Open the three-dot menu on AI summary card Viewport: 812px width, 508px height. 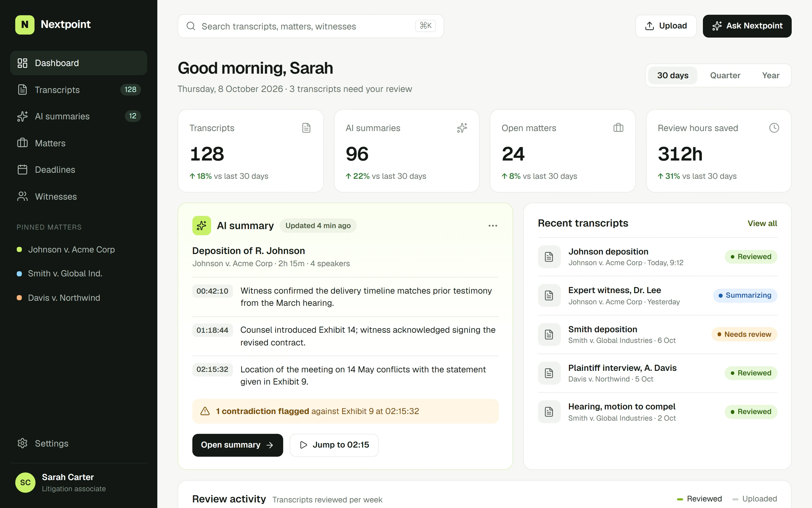[493, 226]
